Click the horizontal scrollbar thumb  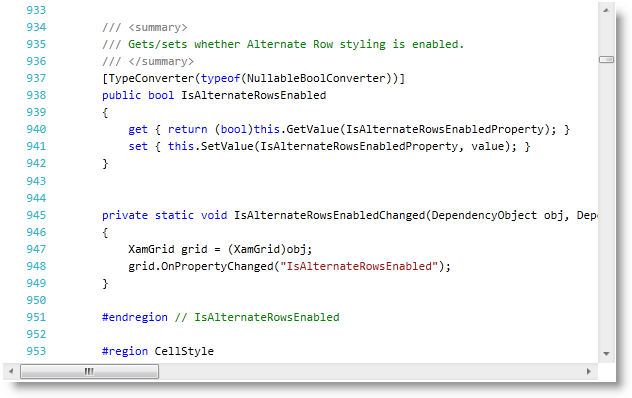[x=89, y=371]
